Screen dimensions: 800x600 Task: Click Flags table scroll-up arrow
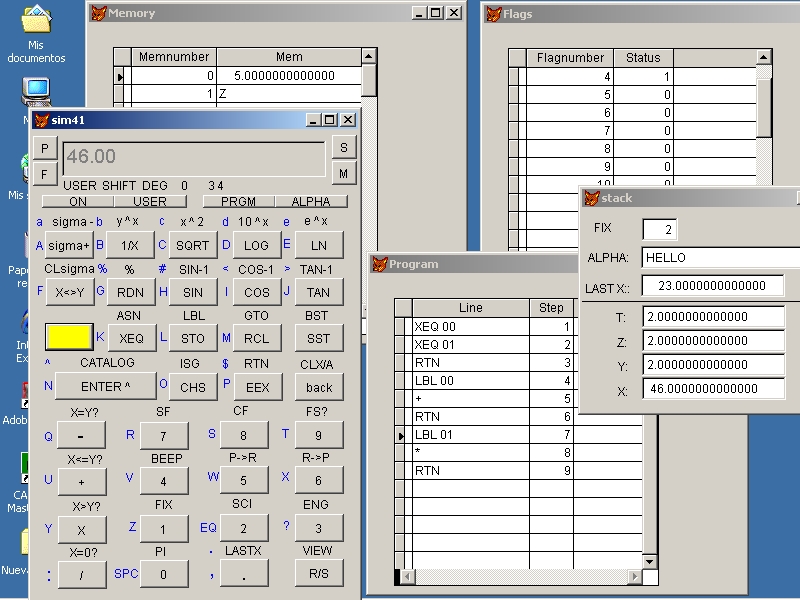coord(764,57)
